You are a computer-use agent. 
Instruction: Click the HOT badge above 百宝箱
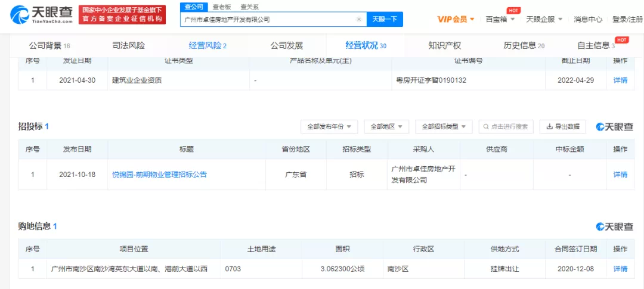click(512, 10)
